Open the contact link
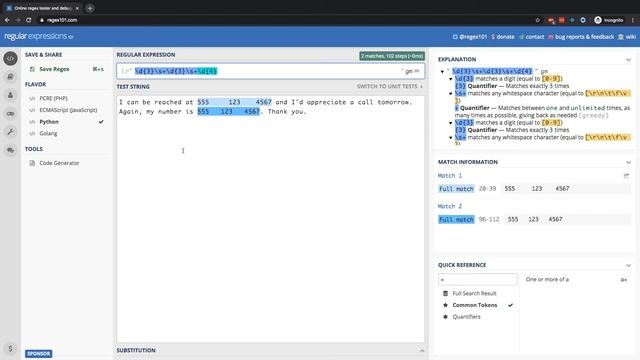Viewport: 640px width, 360px height. (531, 37)
